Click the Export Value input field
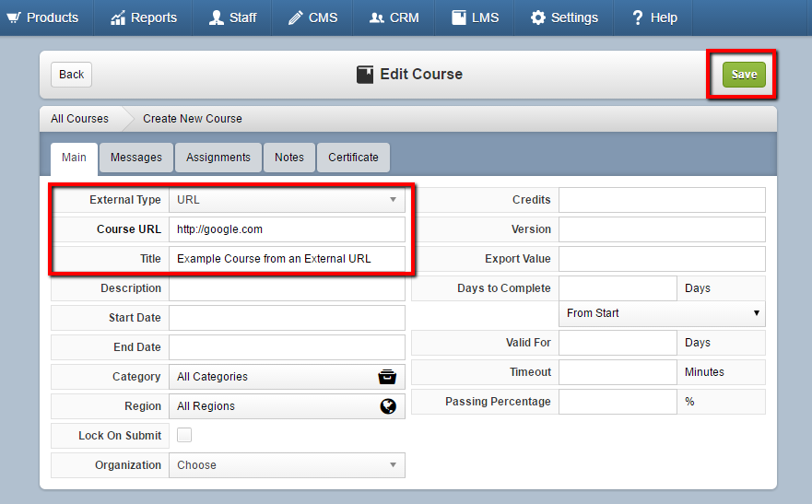812x504 pixels. click(662, 259)
